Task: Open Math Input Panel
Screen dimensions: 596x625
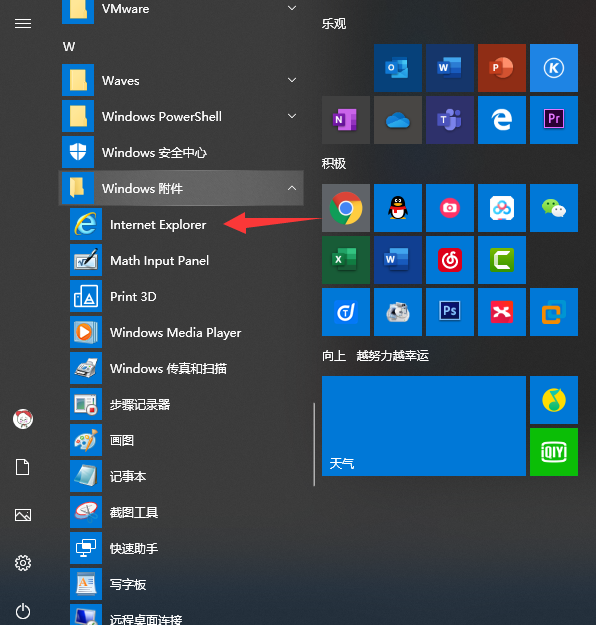Action: [185, 260]
